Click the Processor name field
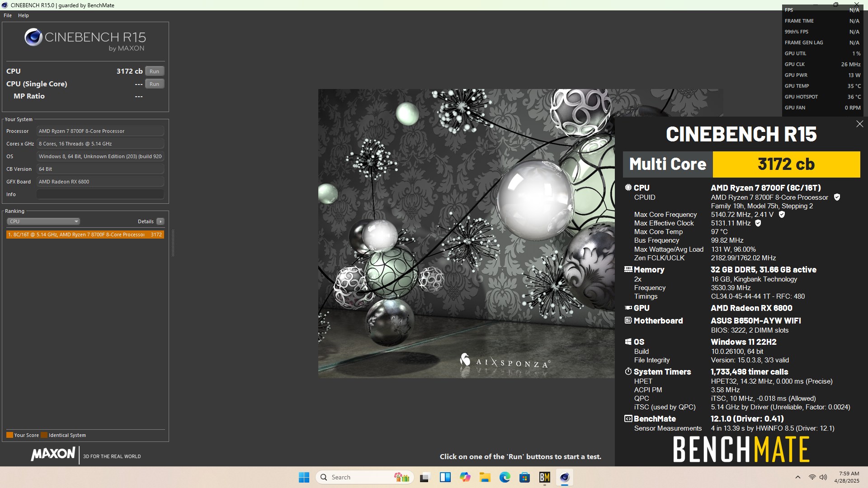Image resolution: width=868 pixels, height=488 pixels. coord(100,131)
